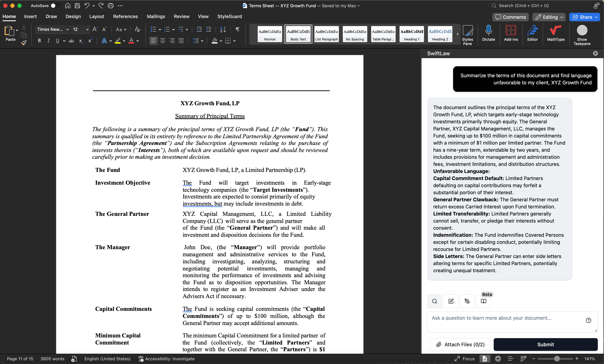
Task: Click the Format Painter brush icon
Action: coord(24,43)
